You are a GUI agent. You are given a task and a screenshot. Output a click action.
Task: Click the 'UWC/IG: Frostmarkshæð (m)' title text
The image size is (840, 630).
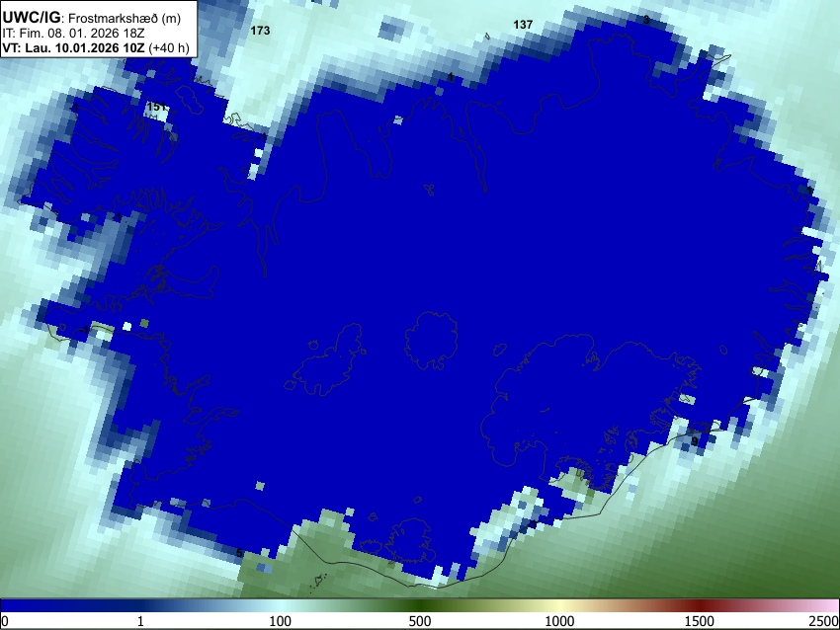pos(92,18)
